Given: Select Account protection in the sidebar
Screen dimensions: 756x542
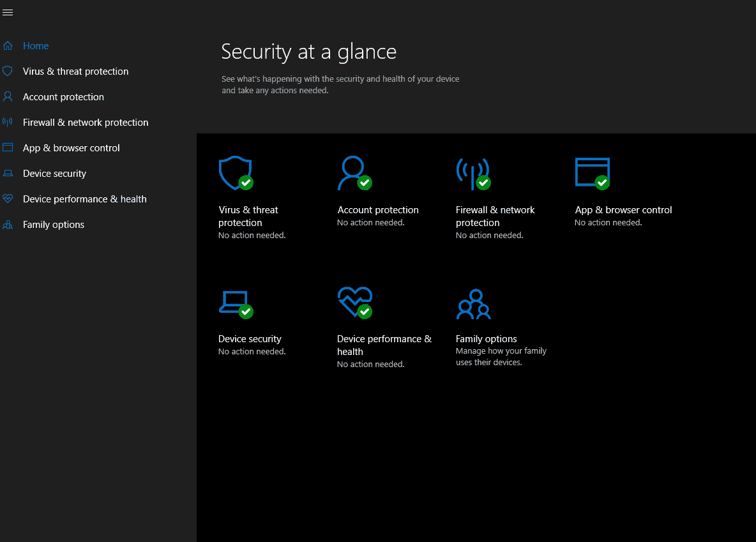Looking at the screenshot, I should coord(63,97).
